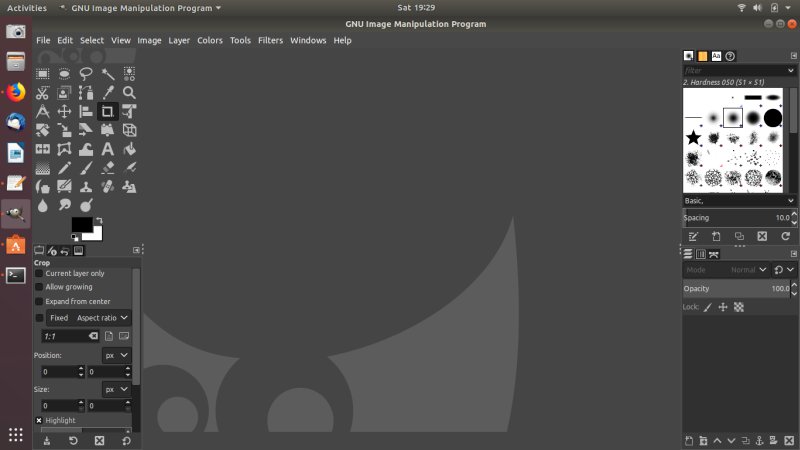Expand the Basic brush tag dropdown
Image resolution: width=800 pixels, height=450 pixels.
tap(739, 201)
